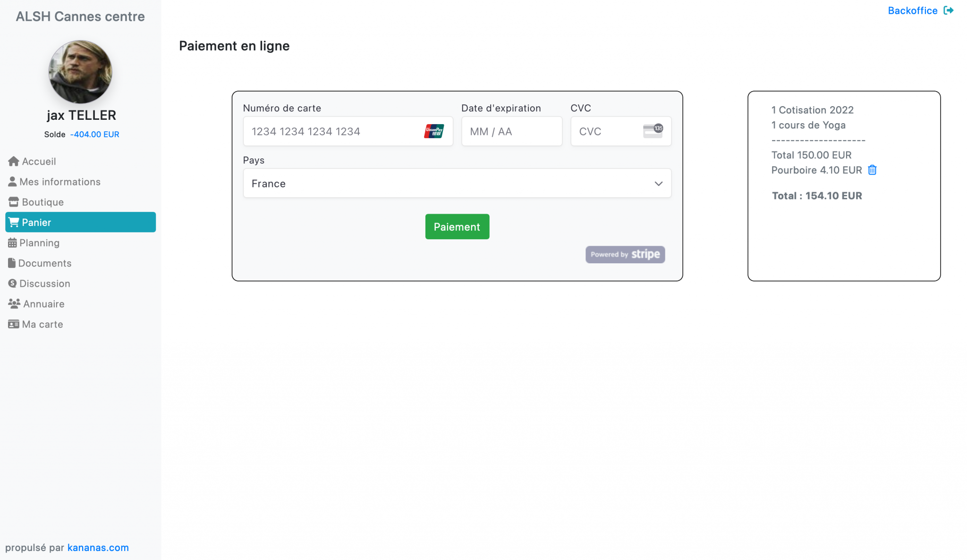
Task: Open Mes informations via the person icon
Action: click(x=13, y=181)
